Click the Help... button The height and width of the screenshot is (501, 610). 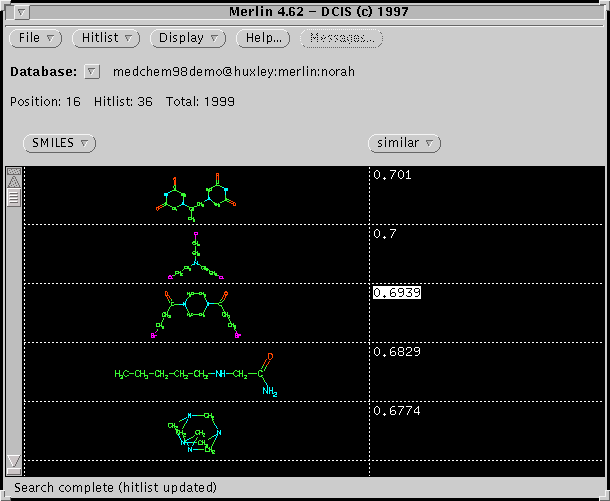coord(263,38)
